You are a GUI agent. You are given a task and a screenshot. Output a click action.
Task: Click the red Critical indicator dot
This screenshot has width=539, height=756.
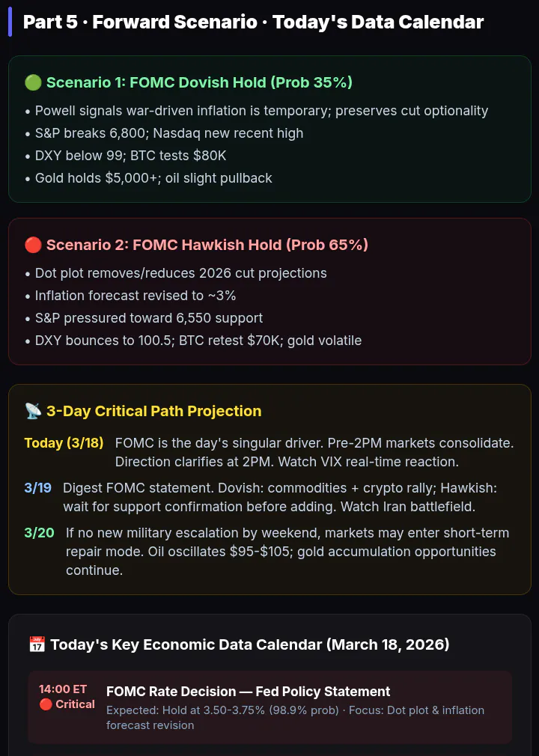46,704
